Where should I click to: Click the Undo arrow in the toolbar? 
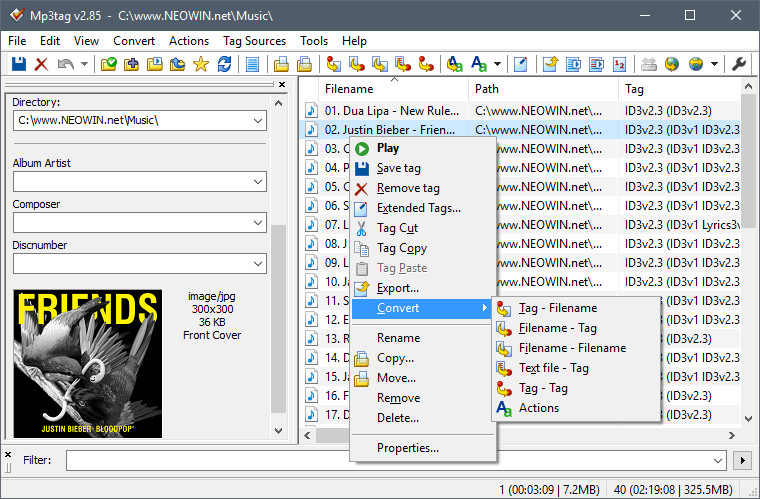click(x=65, y=64)
